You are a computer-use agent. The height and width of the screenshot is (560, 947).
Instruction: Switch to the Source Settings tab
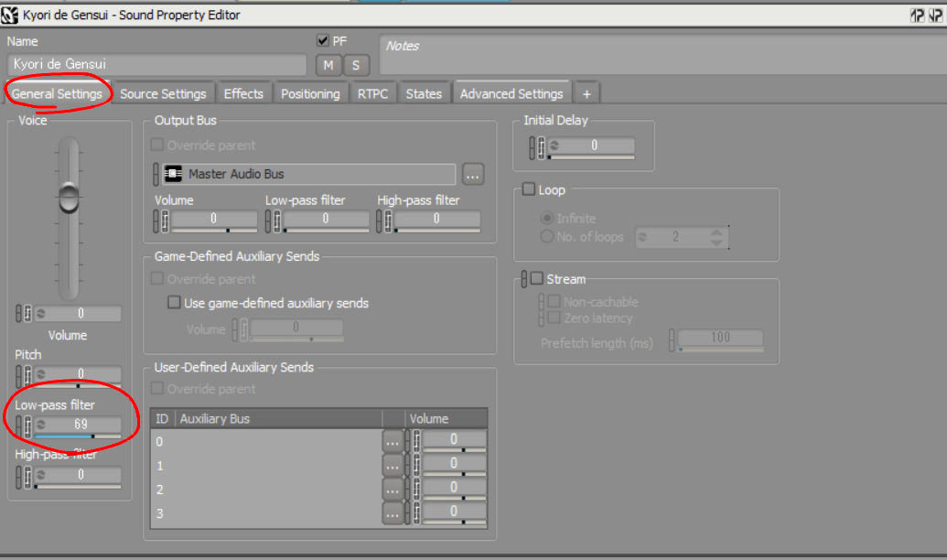(x=163, y=93)
